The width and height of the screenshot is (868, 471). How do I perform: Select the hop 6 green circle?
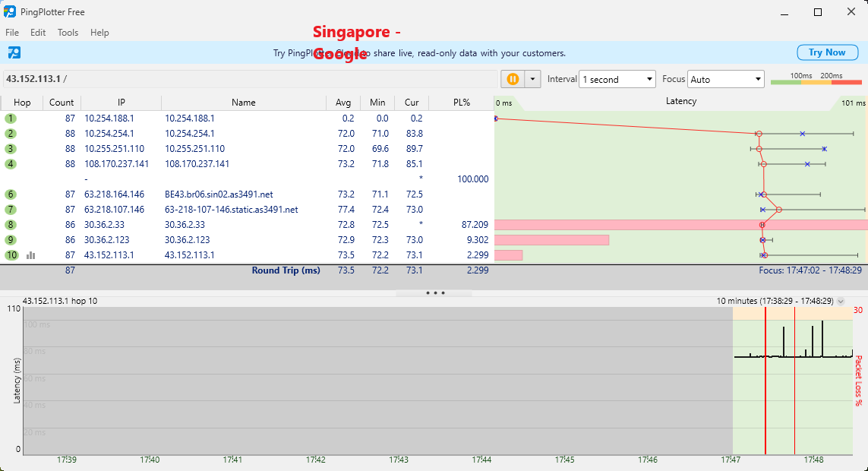[11, 194]
